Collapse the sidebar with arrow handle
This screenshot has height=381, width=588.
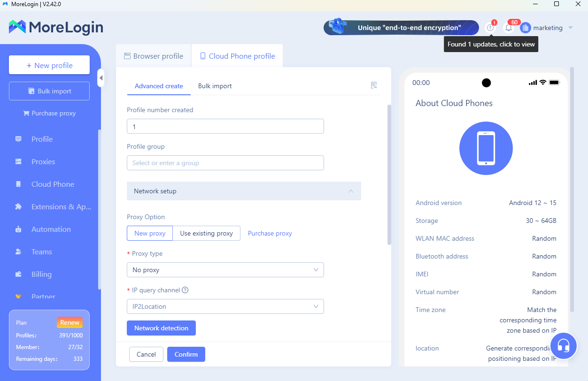[101, 78]
